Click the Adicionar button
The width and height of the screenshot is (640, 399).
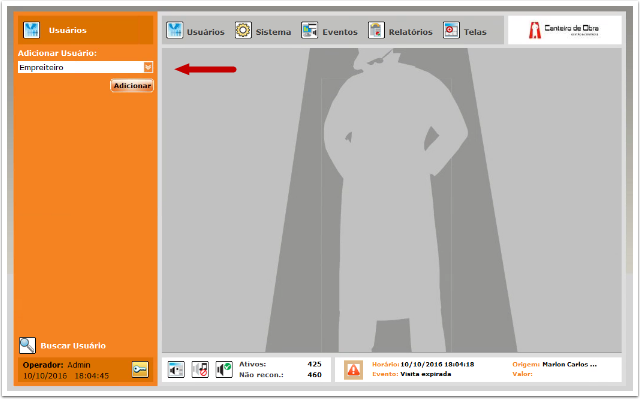point(132,86)
